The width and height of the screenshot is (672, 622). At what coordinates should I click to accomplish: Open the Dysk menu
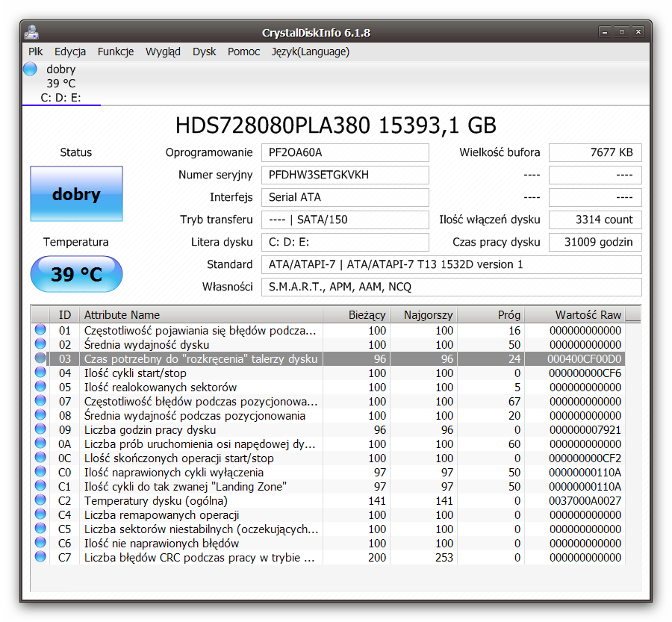coord(205,52)
